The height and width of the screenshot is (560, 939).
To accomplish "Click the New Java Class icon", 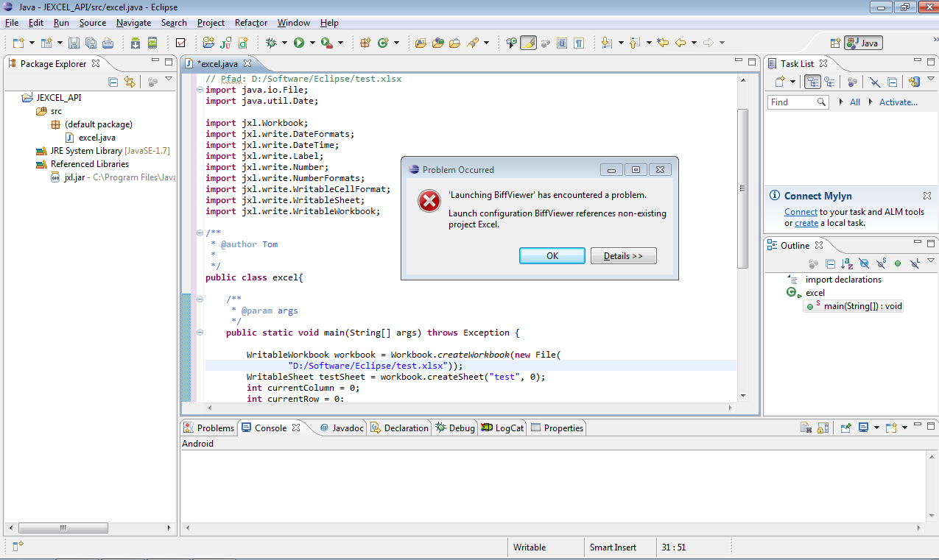I will coord(382,43).
